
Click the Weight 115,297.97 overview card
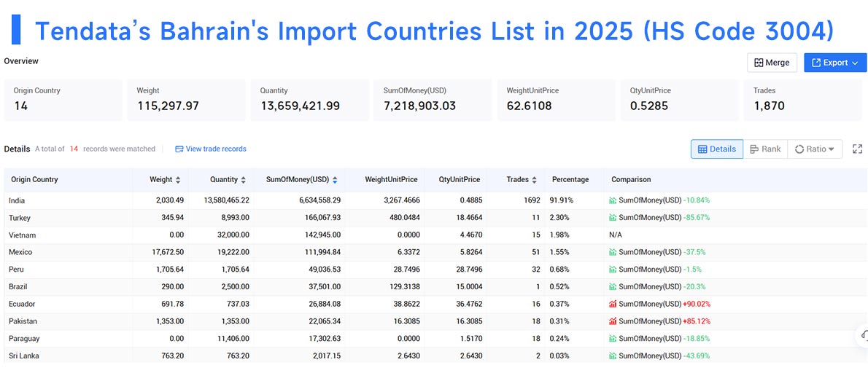[187, 100]
